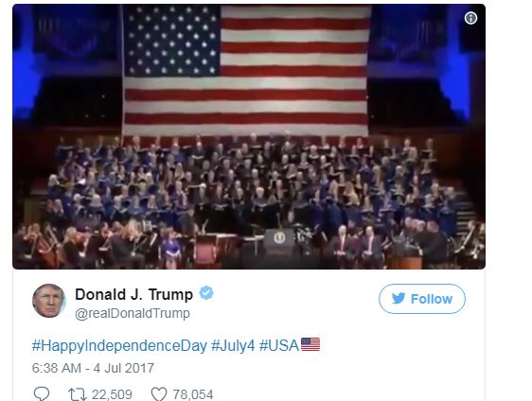Click the verified badge beside Donald J. Trump

(206, 293)
